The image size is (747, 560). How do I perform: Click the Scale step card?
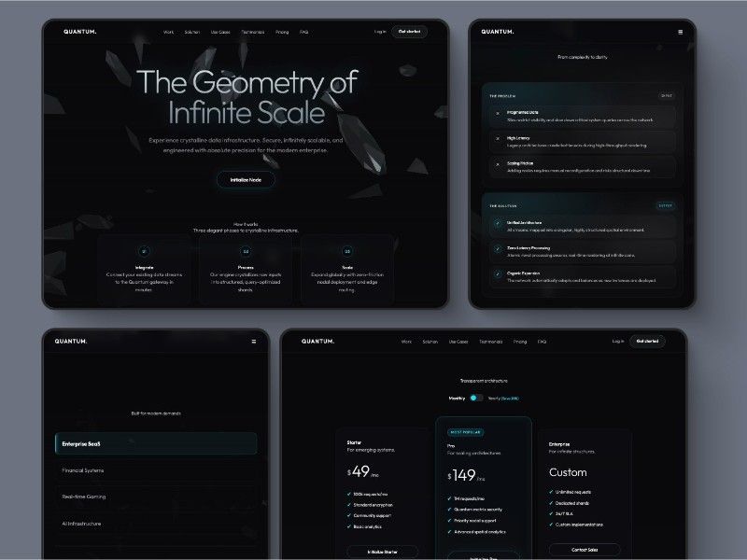(347, 270)
